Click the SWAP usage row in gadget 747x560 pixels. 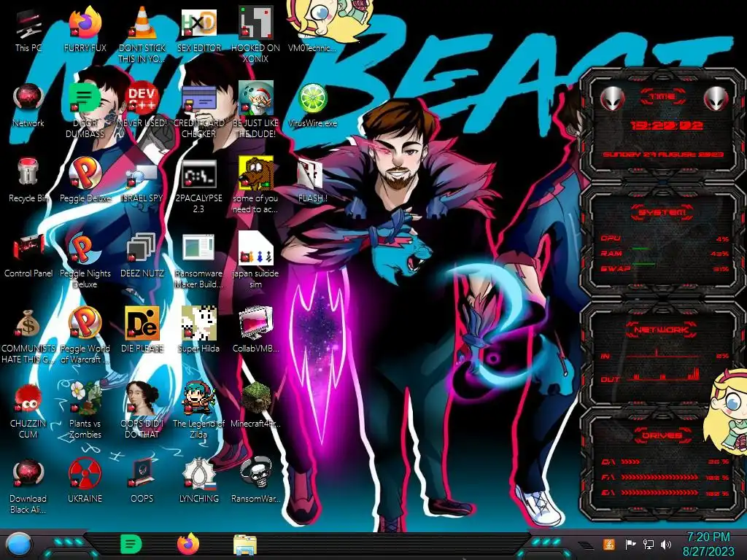(x=665, y=268)
